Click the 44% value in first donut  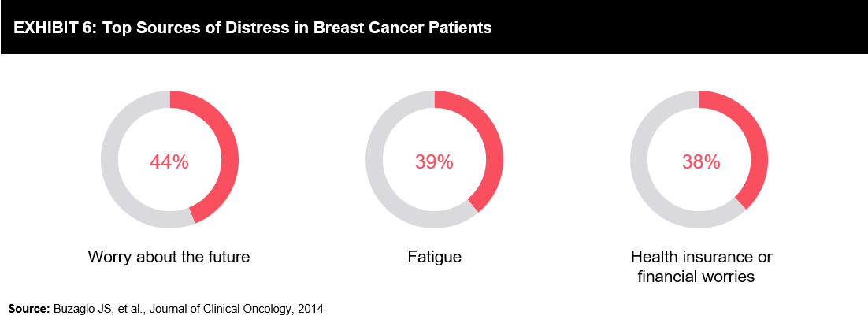click(169, 162)
